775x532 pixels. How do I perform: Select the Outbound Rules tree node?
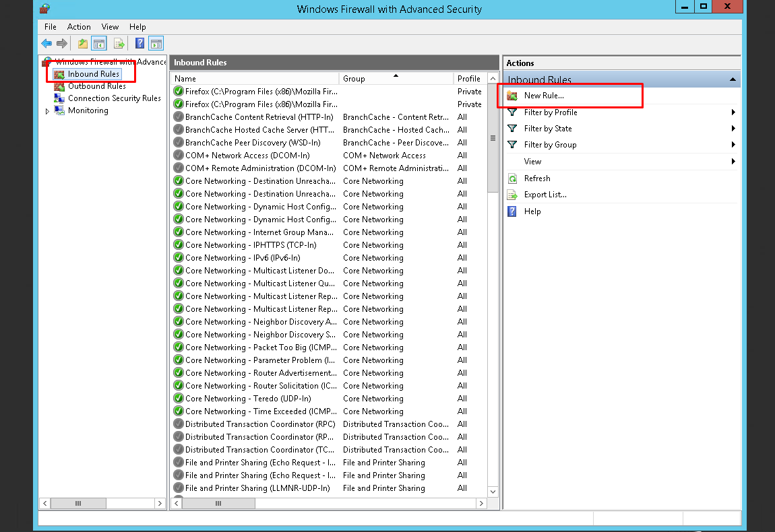[x=96, y=86]
